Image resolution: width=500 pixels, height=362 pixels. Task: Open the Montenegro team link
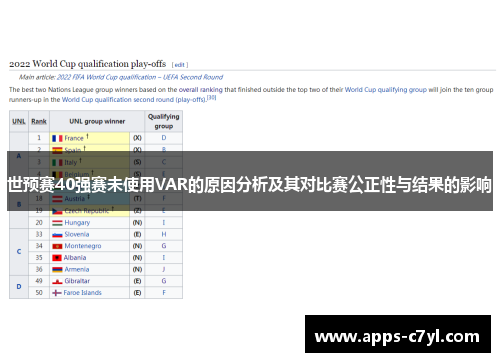point(83,246)
